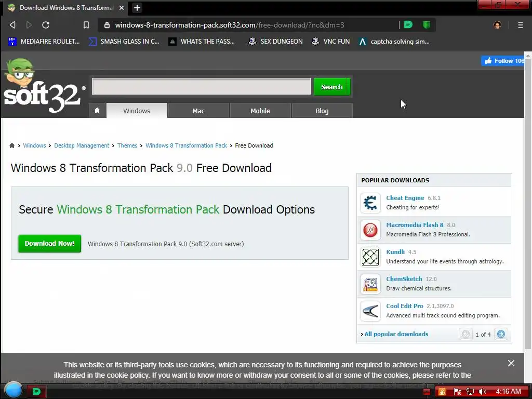Click the green shield icon in the address bar
The width and height of the screenshot is (532, 399).
(427, 24)
